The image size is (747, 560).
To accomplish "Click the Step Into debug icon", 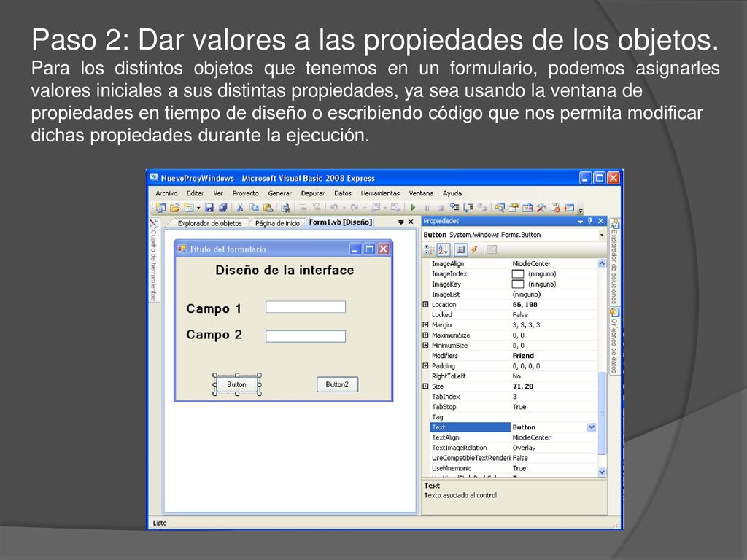I will click(x=454, y=208).
